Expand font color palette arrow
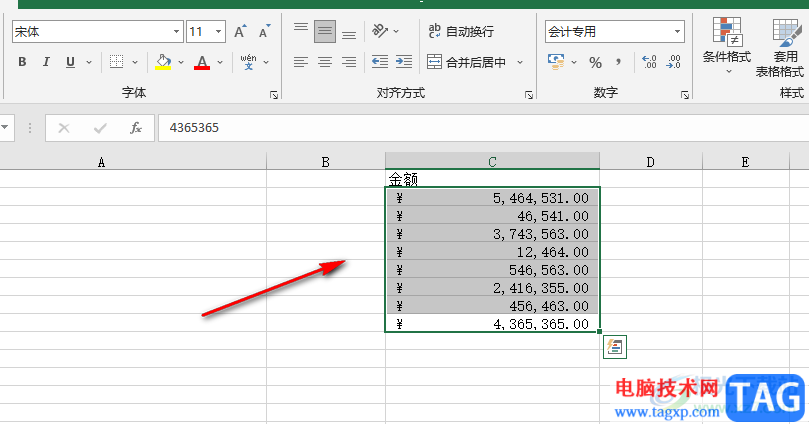The height and width of the screenshot is (424, 809). (220, 62)
